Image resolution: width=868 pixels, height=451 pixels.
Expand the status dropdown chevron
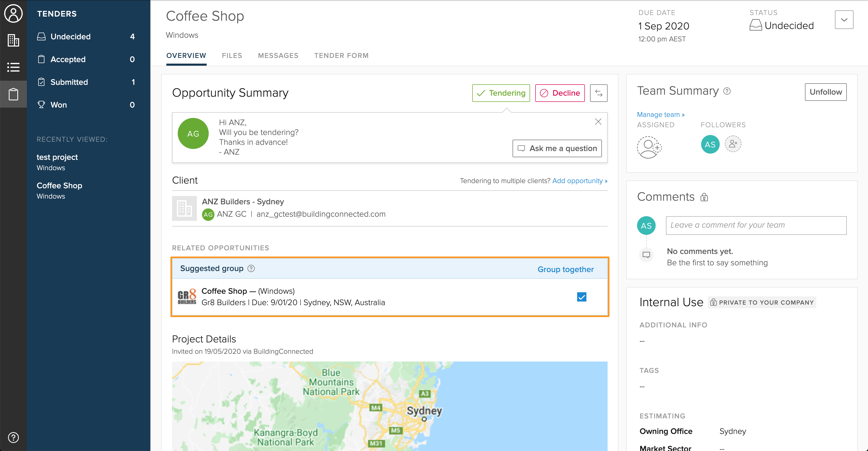(x=844, y=20)
